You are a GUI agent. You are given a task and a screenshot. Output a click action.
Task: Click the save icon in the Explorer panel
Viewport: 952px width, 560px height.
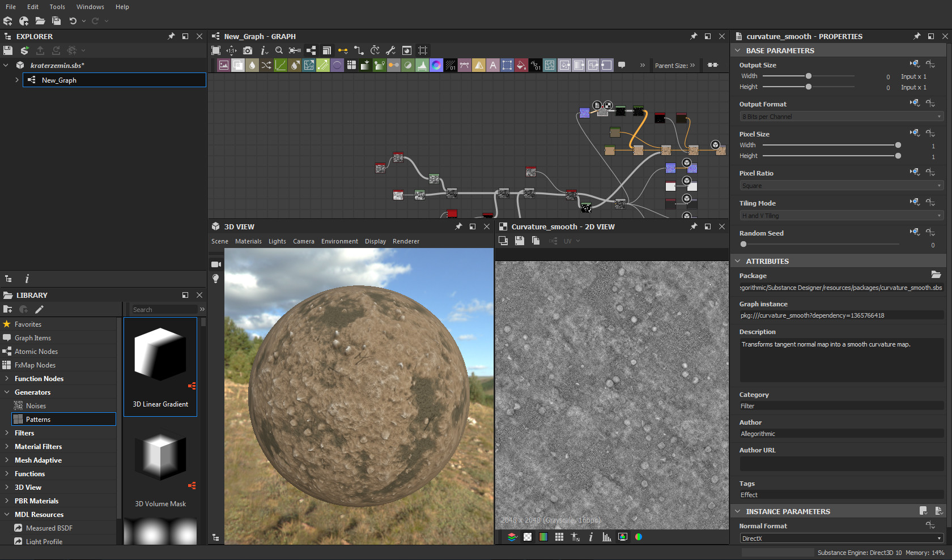click(x=7, y=50)
